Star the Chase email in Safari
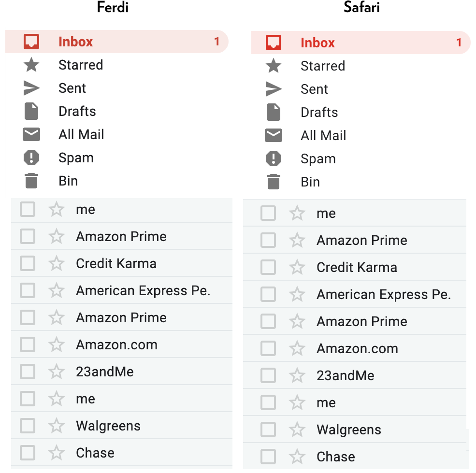476x473 pixels. 297,457
